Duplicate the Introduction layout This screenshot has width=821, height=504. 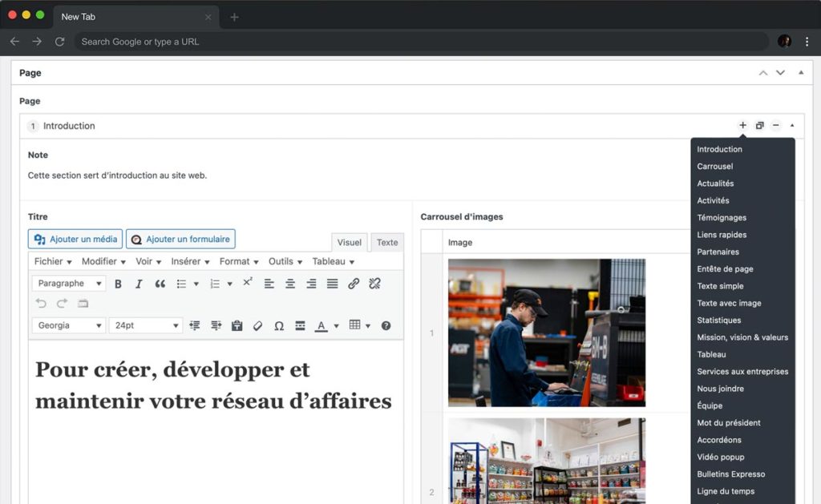pos(759,126)
